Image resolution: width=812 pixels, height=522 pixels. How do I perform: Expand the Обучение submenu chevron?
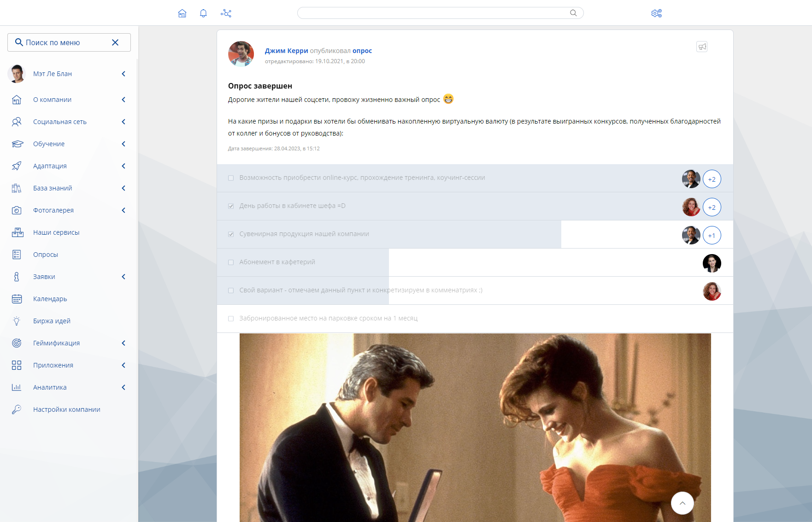124,144
